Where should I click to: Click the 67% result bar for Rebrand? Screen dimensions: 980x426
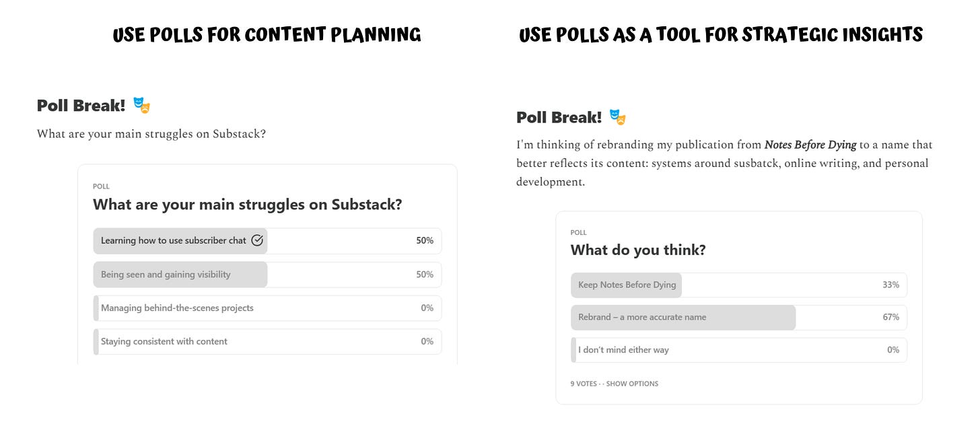683,318
